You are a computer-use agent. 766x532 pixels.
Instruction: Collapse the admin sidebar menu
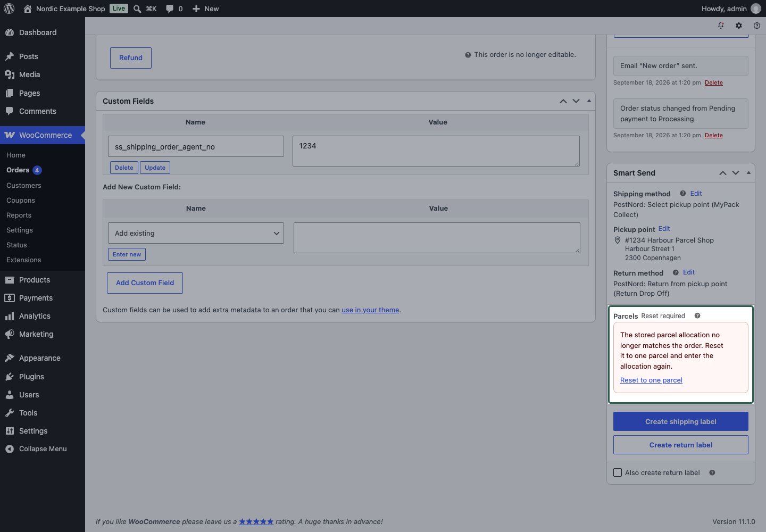pyautogui.click(x=43, y=449)
